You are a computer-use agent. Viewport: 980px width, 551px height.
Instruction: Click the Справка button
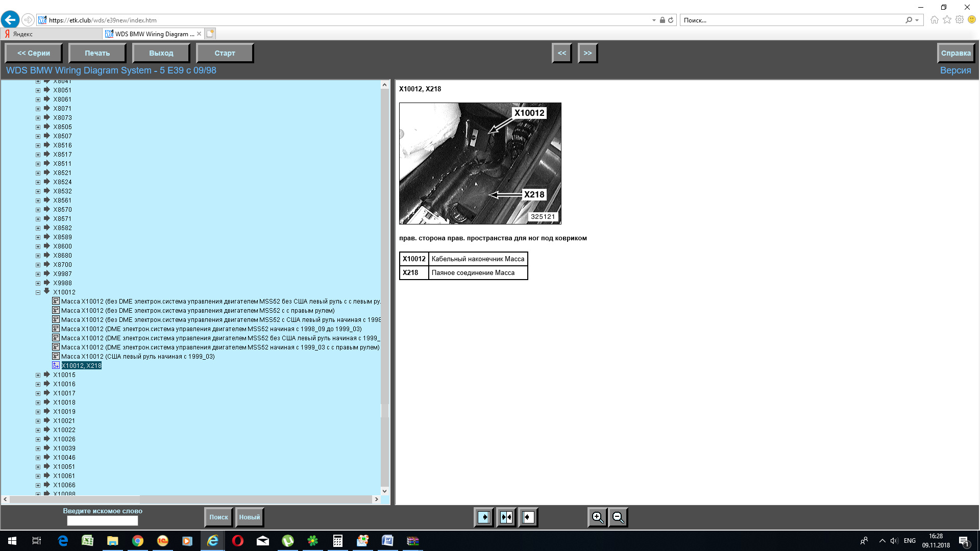[955, 53]
